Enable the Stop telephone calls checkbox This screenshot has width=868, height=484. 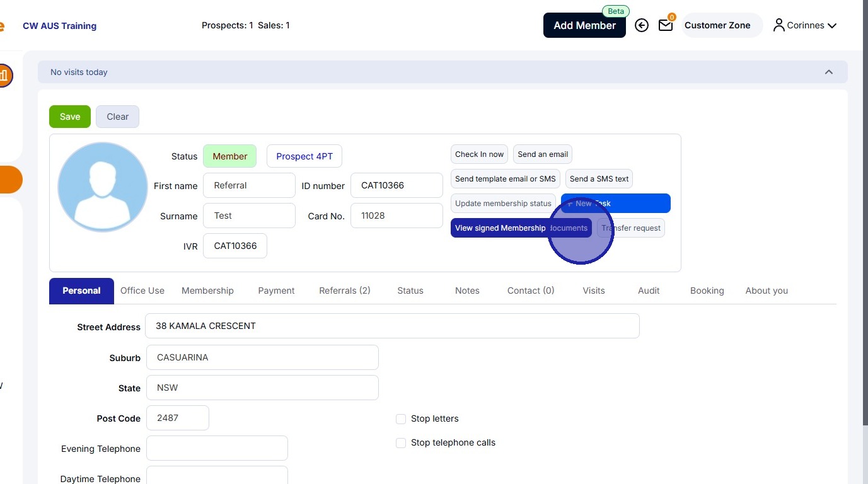(401, 443)
